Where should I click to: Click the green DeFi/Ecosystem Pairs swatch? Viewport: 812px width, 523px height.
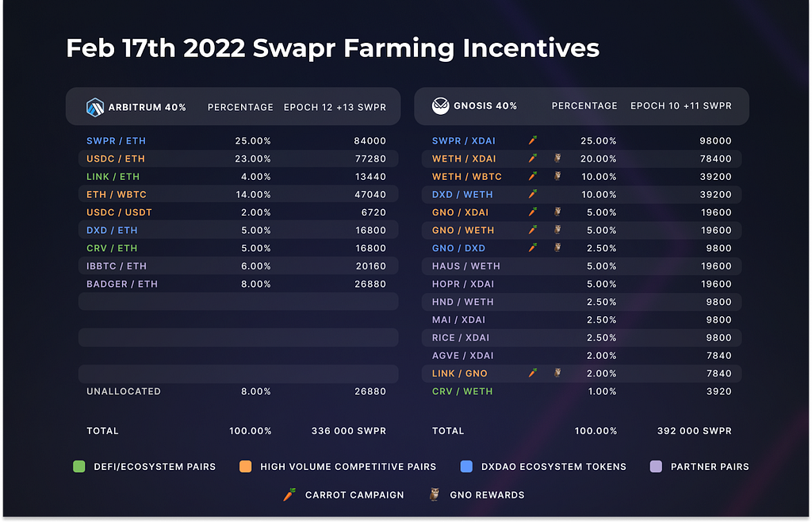click(x=79, y=467)
